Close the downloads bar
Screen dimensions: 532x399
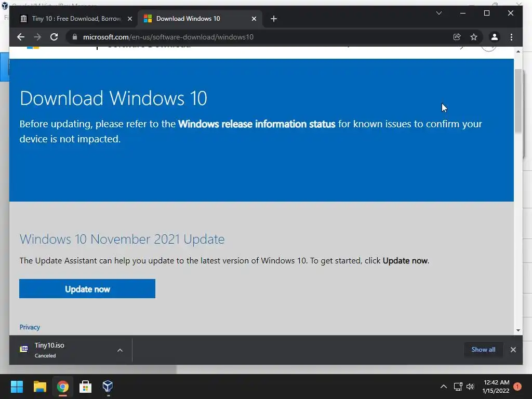click(513, 350)
